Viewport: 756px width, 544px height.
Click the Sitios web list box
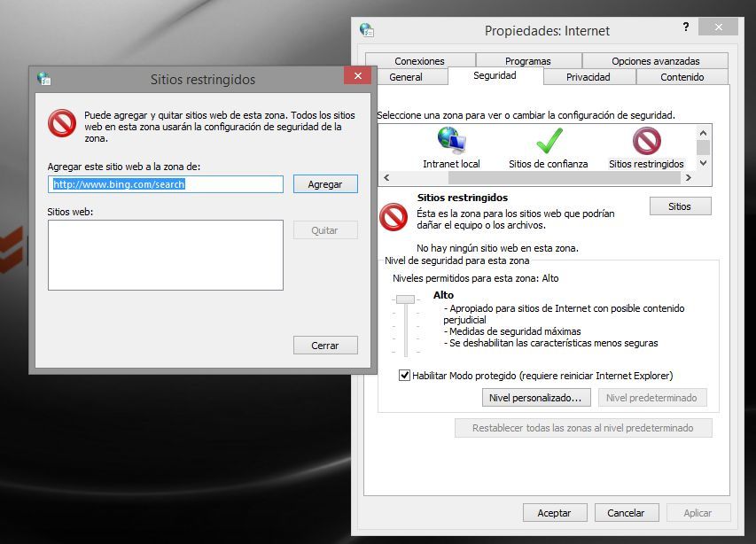click(x=166, y=255)
